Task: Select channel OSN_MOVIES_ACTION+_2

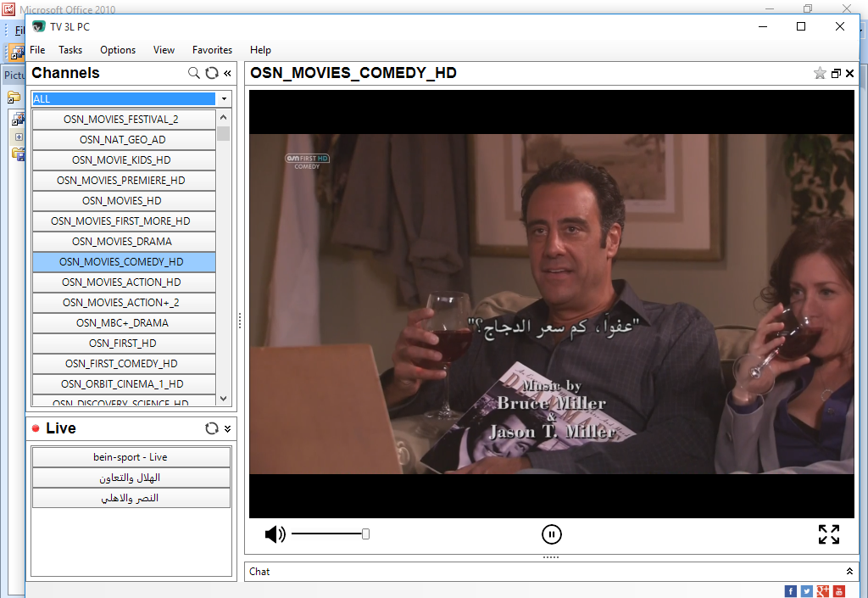Action: pos(124,303)
